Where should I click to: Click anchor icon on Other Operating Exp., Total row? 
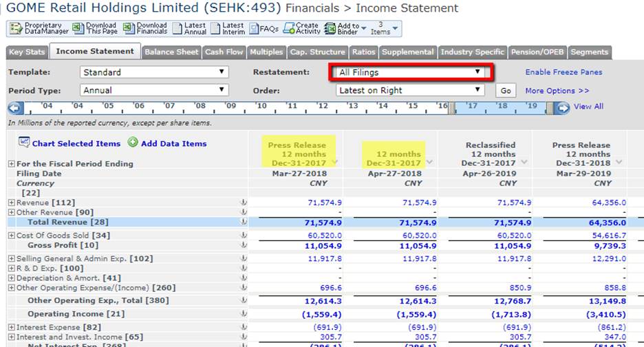244,300
